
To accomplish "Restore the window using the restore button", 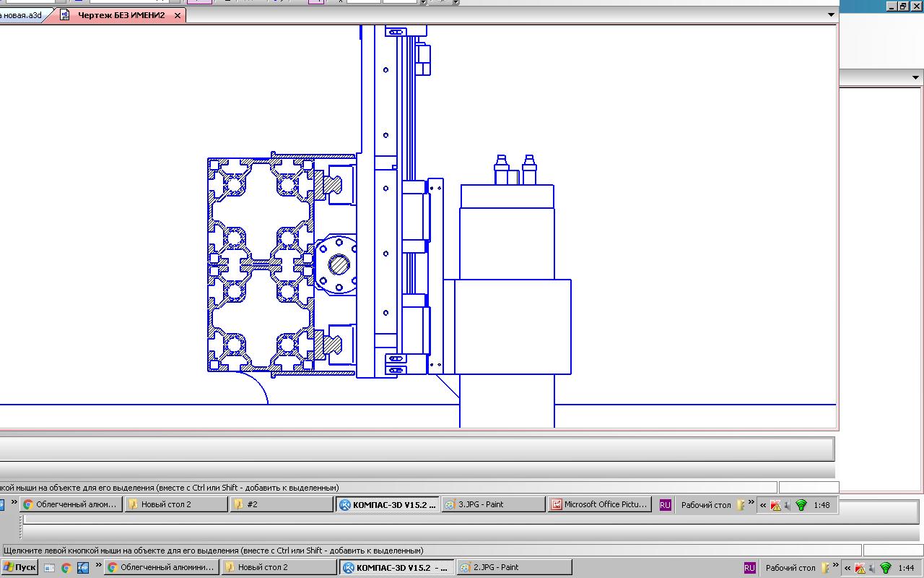I will tap(902, 6).
